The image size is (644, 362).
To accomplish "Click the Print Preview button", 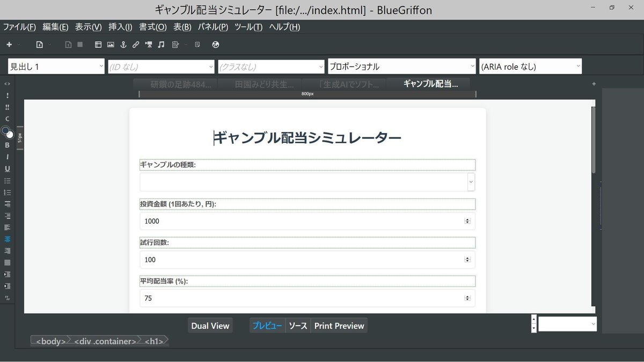I will (339, 326).
